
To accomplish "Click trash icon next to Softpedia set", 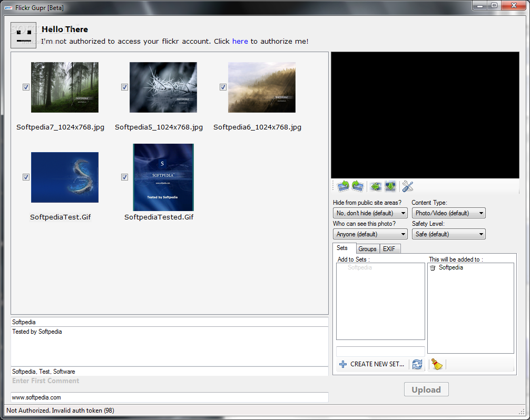I will pos(433,268).
